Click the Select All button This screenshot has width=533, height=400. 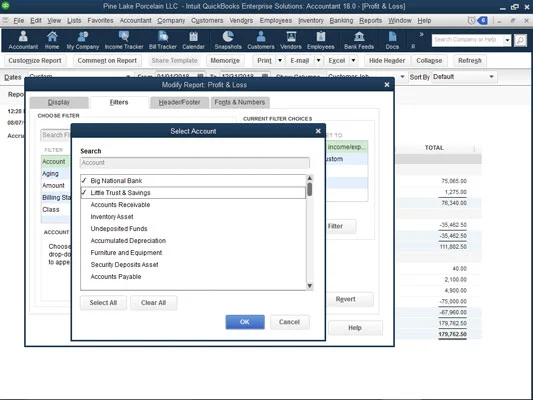point(103,303)
